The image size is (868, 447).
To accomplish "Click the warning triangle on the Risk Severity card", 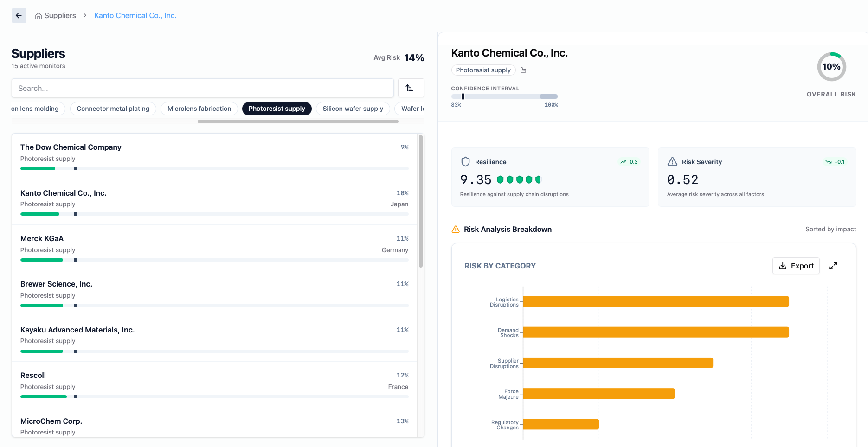I will pyautogui.click(x=673, y=161).
